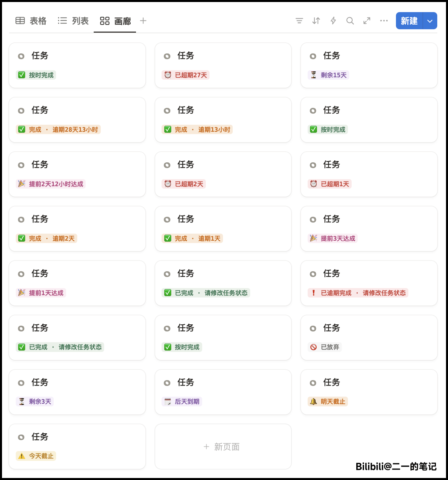The image size is (448, 480).
Task: Click status circle icon on 今天截止 card
Action: (21, 437)
